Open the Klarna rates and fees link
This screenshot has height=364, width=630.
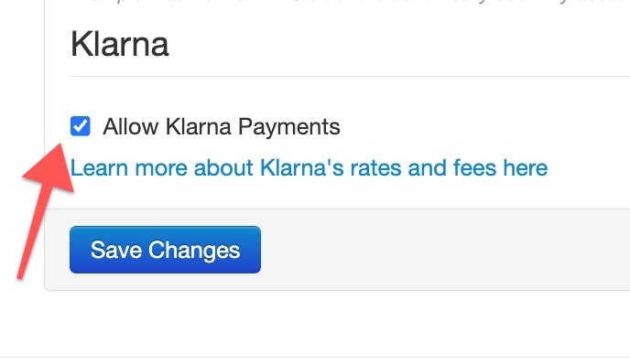pyautogui.click(x=309, y=167)
